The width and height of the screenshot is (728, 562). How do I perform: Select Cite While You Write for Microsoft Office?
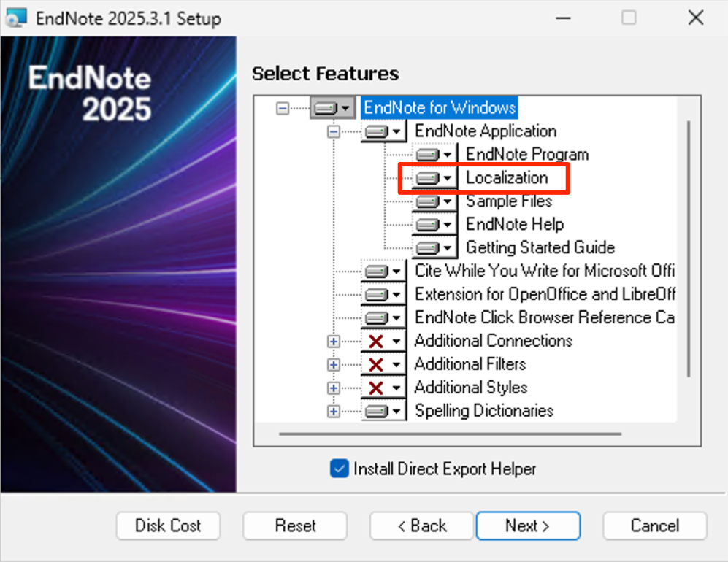coord(545,271)
